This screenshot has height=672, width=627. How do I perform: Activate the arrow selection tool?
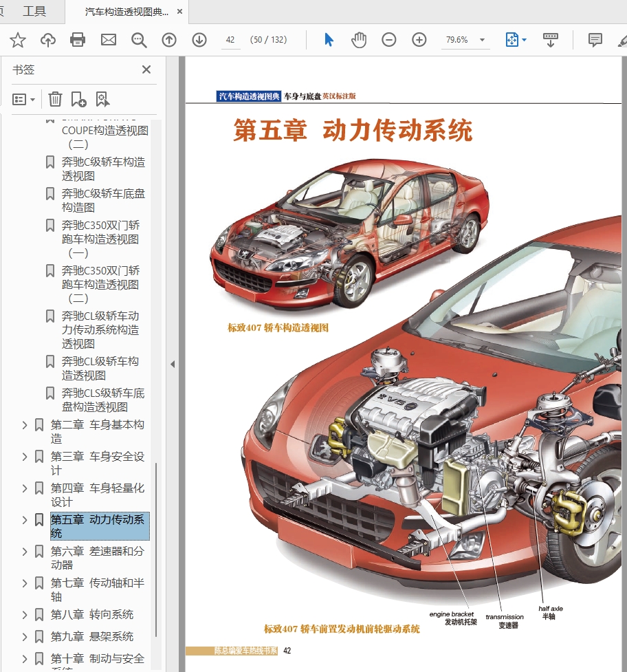[329, 40]
